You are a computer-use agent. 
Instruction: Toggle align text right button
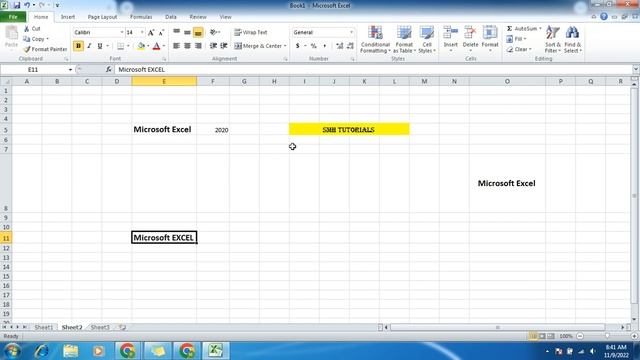(x=198, y=46)
